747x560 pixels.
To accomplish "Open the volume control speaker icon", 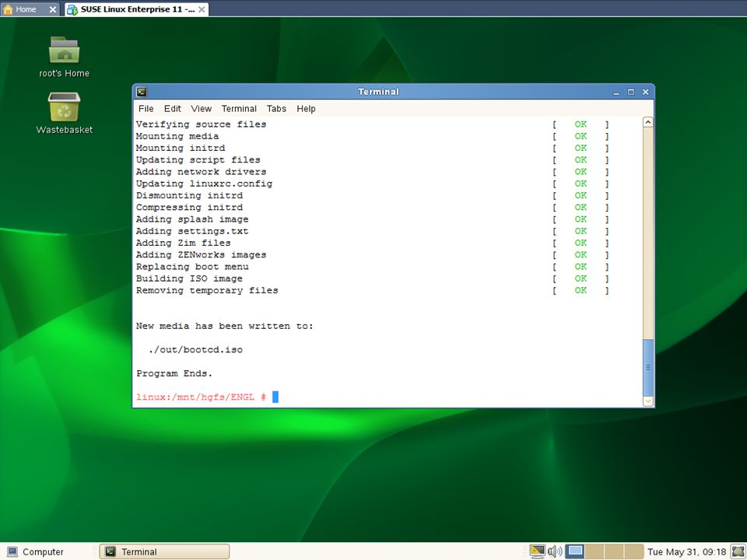I will [x=555, y=551].
